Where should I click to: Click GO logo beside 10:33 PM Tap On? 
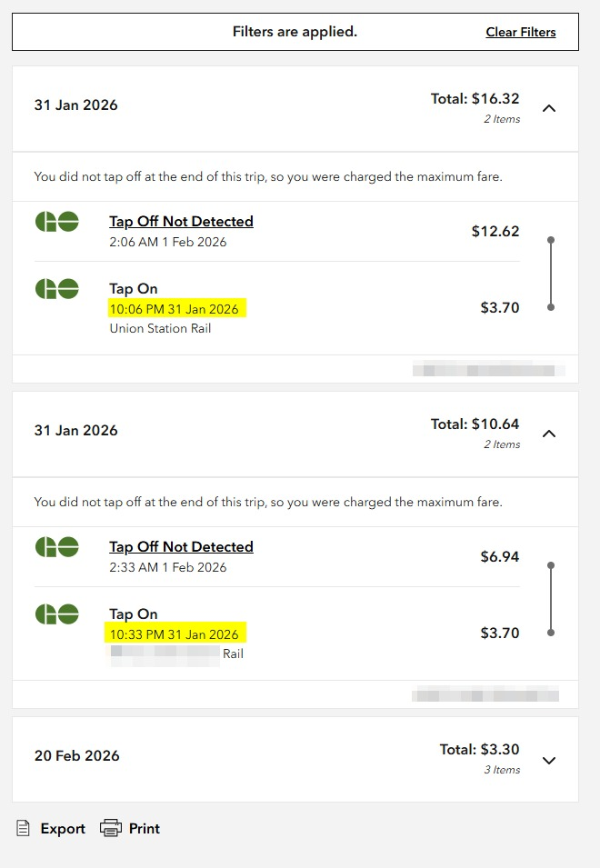[56, 614]
